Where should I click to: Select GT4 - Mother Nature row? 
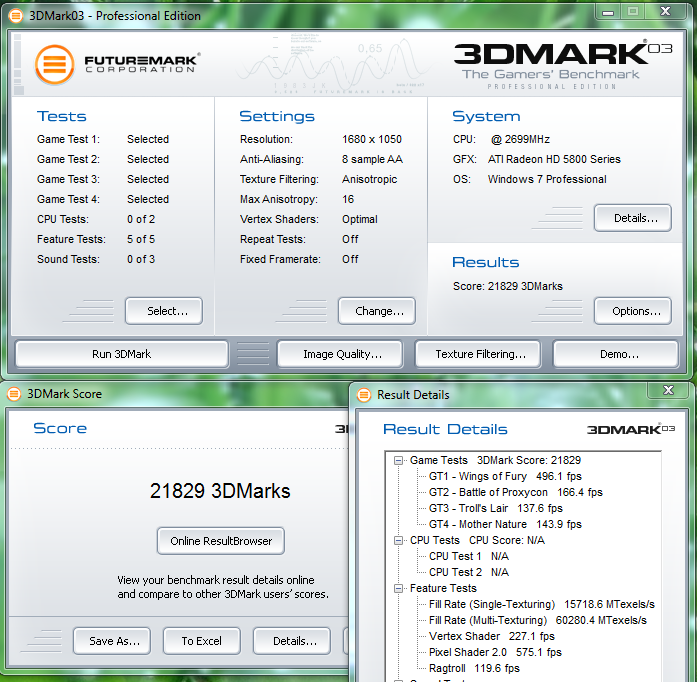(505, 525)
